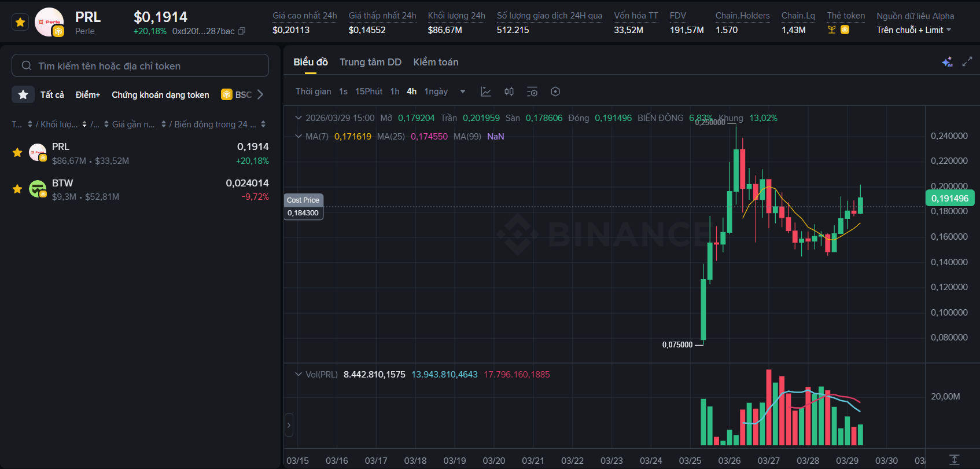Open the line chart indicators icon
The width and height of the screenshot is (980, 469).
(486, 91)
